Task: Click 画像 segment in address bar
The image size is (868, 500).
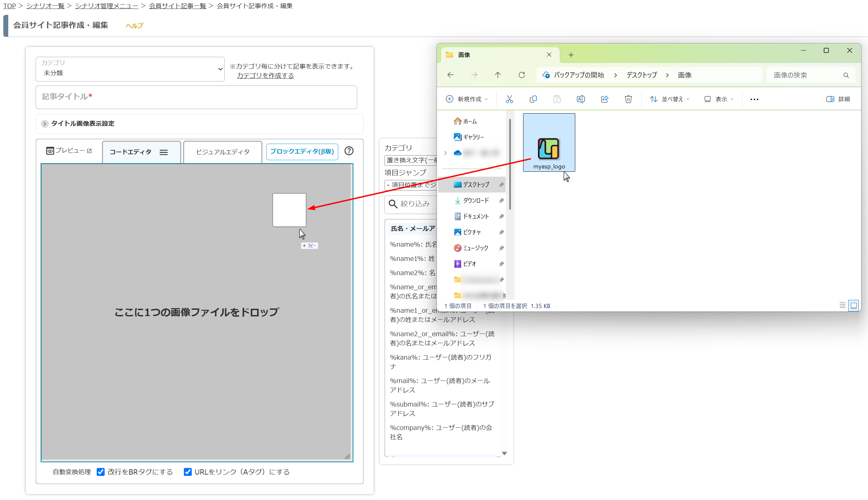Action: 684,75
